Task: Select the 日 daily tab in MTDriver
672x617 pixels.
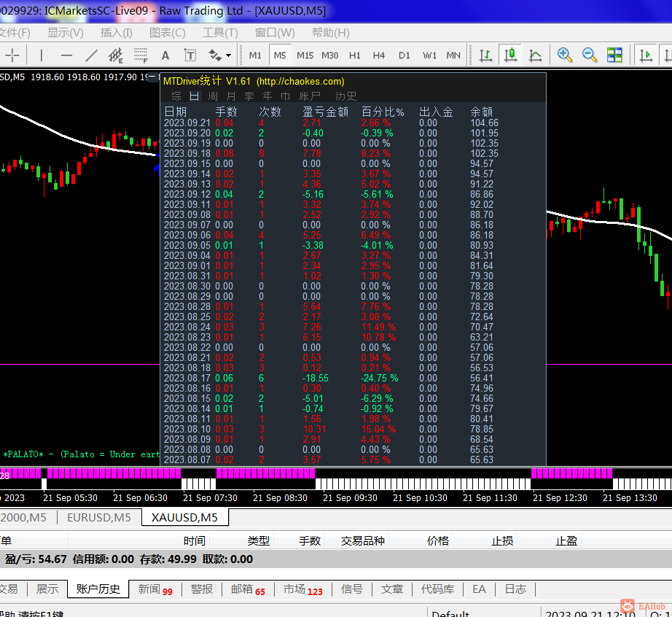Action: pyautogui.click(x=194, y=96)
